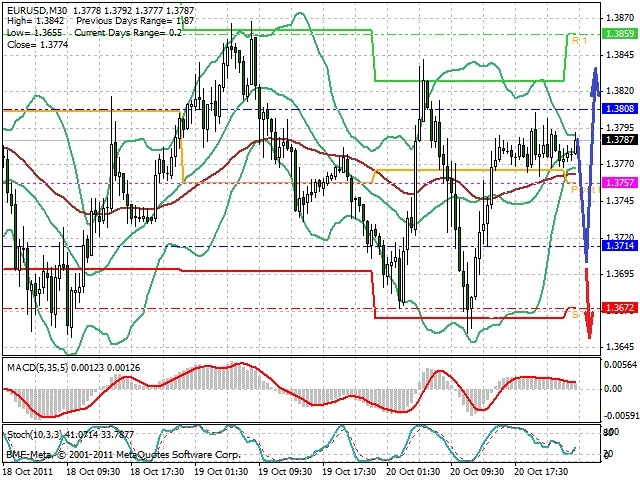The height and width of the screenshot is (480, 640).
Task: Click the 1.3845 price scale value
Action: click(x=620, y=54)
